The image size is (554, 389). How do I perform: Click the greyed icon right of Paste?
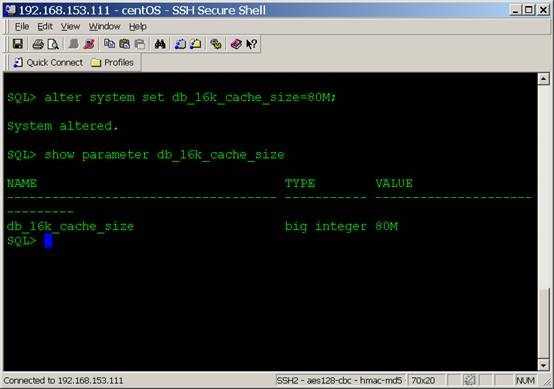click(140, 44)
